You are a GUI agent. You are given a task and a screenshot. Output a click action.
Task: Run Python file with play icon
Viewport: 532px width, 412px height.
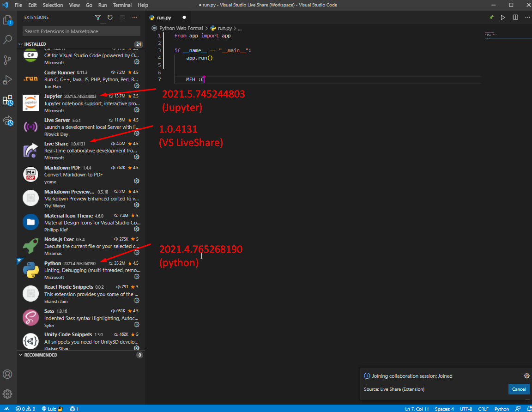point(503,17)
